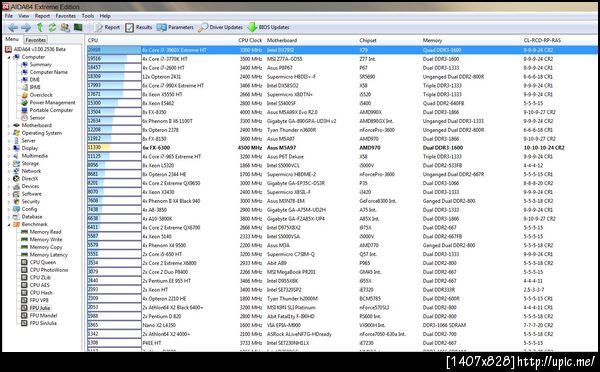Expand the Motherboard tree node
Image resolution: width=600 pixels, height=372 pixels.
click(x=9, y=125)
